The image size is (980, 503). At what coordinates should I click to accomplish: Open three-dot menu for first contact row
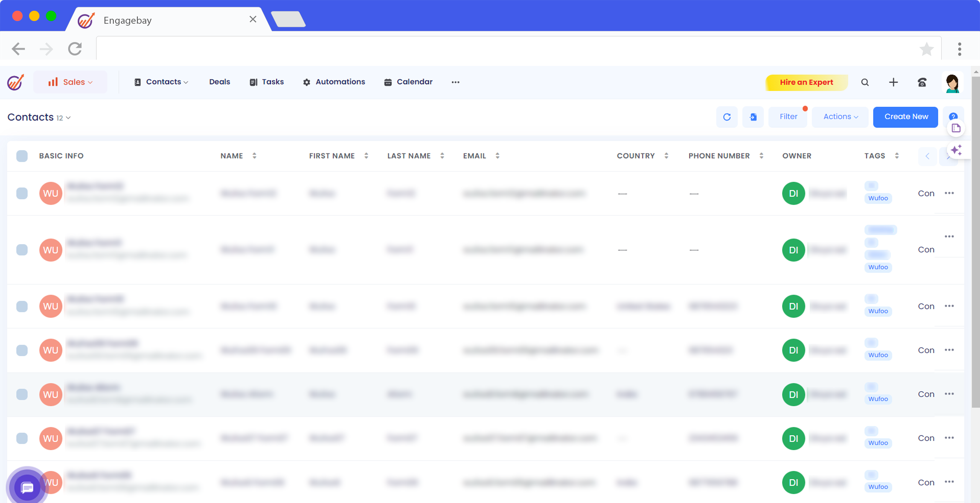(949, 193)
